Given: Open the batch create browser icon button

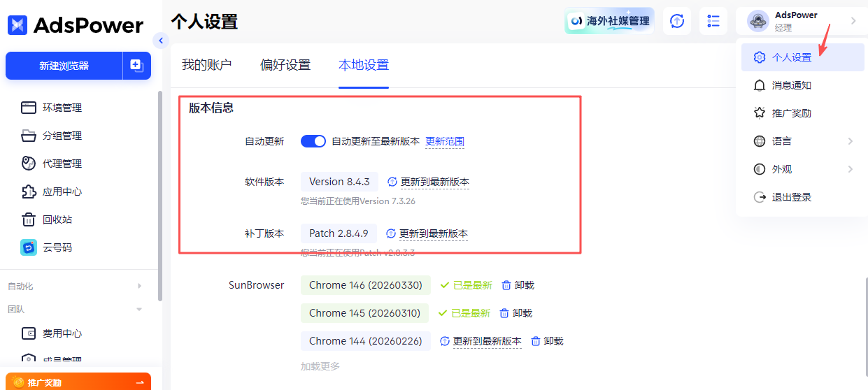Looking at the screenshot, I should 137,66.
